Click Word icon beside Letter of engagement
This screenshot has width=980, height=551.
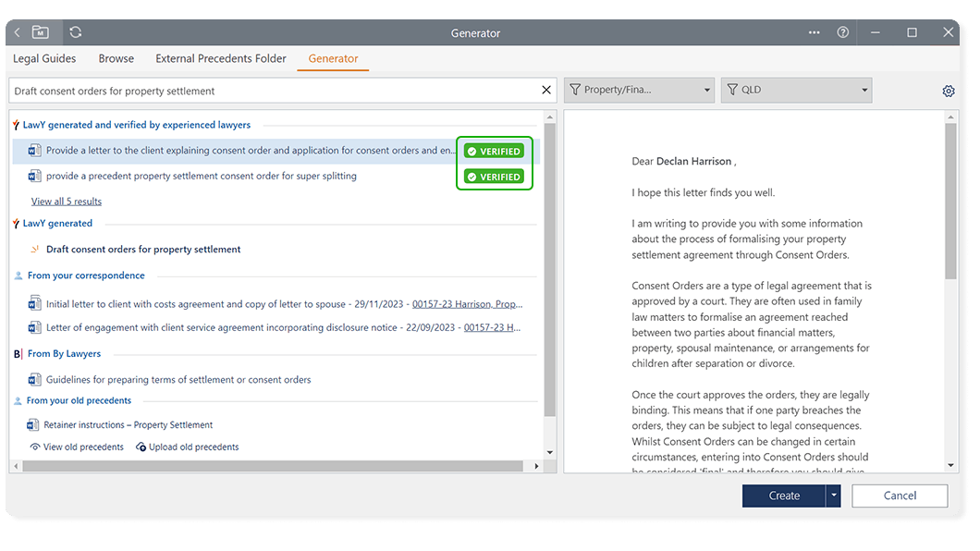(34, 327)
